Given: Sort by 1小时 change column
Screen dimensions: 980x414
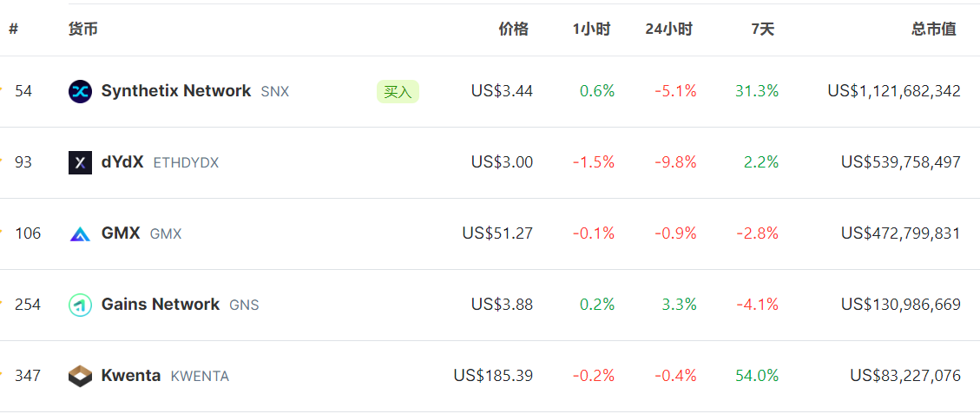Looking at the screenshot, I should (591, 29).
